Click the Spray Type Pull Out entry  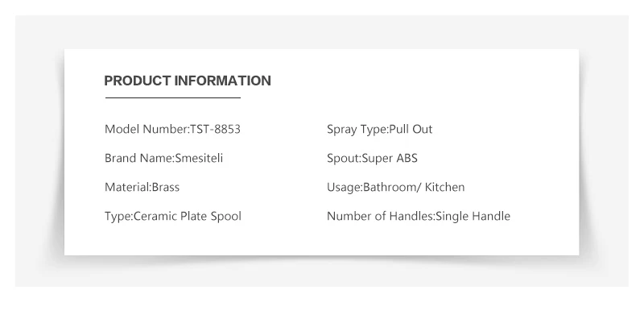click(x=379, y=129)
